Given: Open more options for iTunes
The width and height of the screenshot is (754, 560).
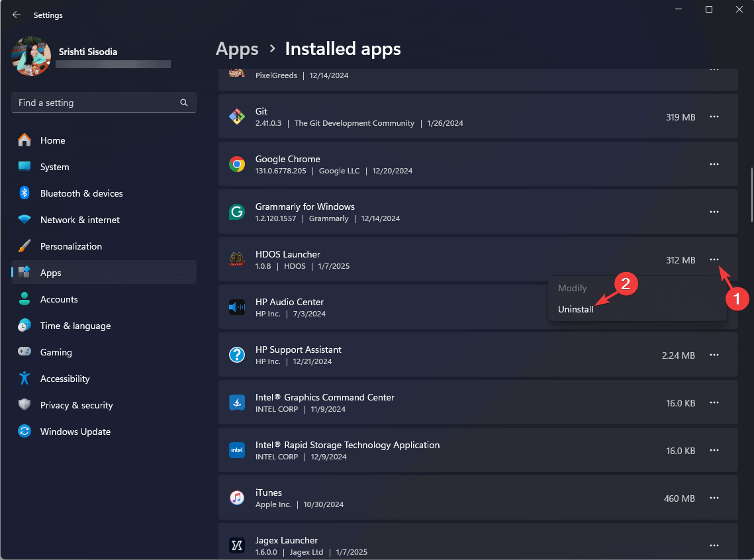Looking at the screenshot, I should (714, 498).
